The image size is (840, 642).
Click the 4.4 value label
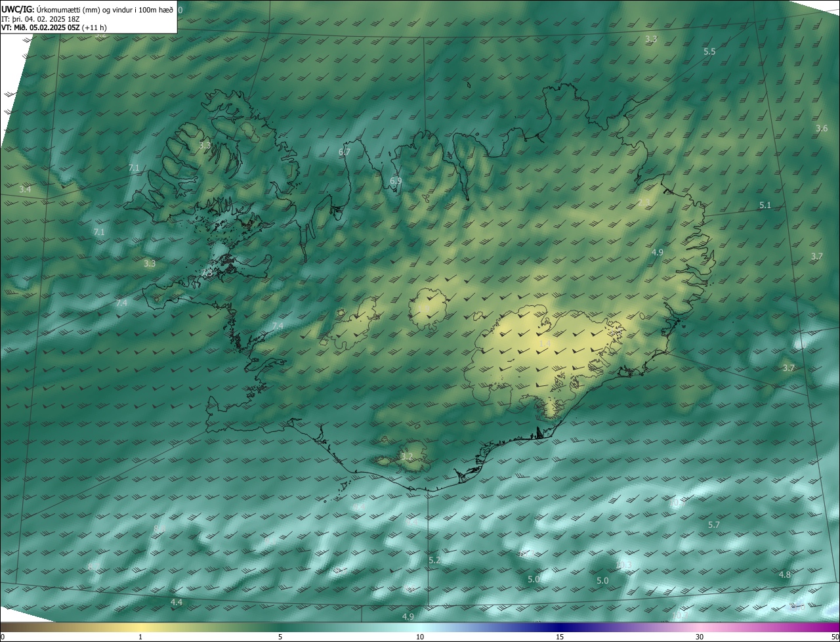[x=177, y=602]
